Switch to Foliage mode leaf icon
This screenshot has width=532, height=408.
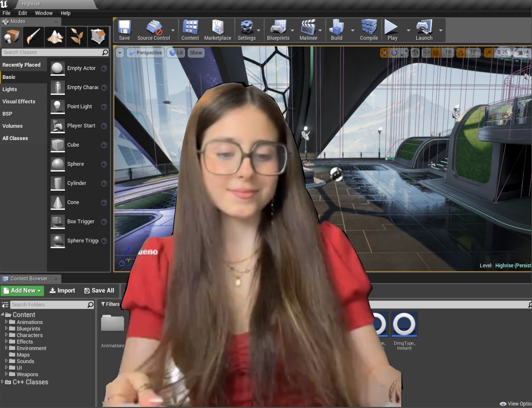[77, 37]
